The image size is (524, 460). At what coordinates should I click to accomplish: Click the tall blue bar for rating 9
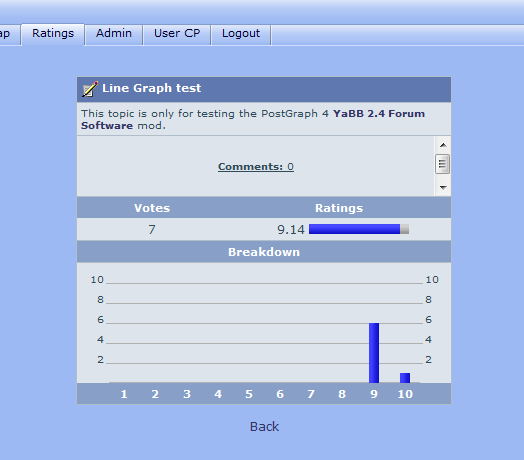[x=374, y=353]
